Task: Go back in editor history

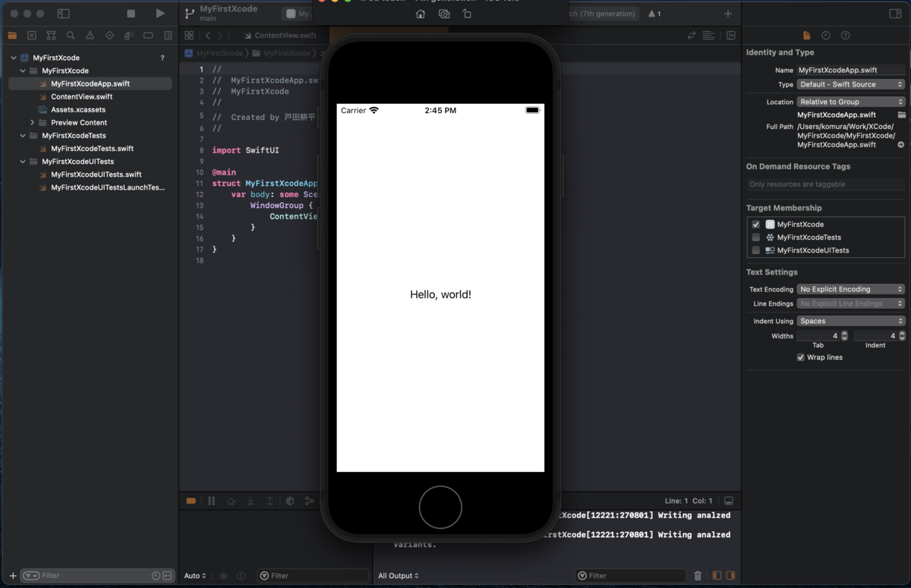Action: click(x=208, y=35)
